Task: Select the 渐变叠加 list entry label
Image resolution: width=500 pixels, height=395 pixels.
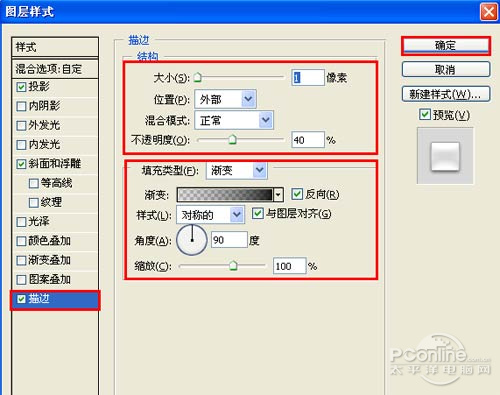Action: (x=49, y=260)
